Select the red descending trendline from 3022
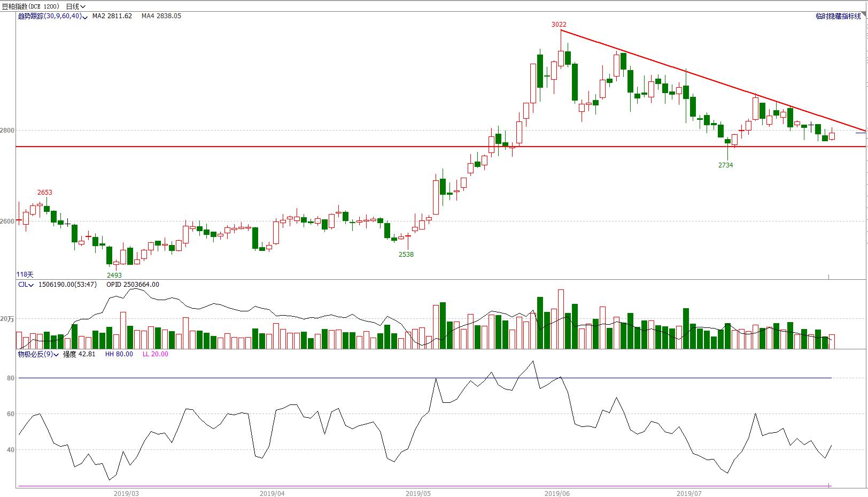The width and height of the screenshot is (868, 497). click(x=714, y=80)
